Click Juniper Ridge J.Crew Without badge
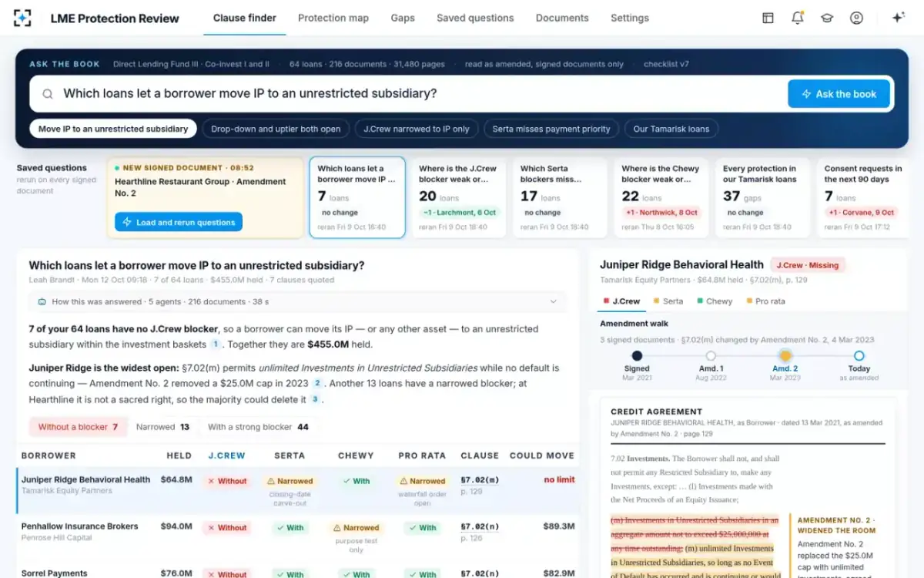Image resolution: width=924 pixels, height=578 pixels. 227,481
